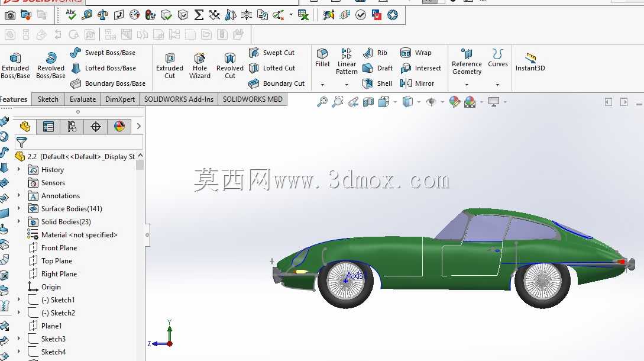The width and height of the screenshot is (644, 361).
Task: Select the Mirror tool
Action: [x=417, y=83]
